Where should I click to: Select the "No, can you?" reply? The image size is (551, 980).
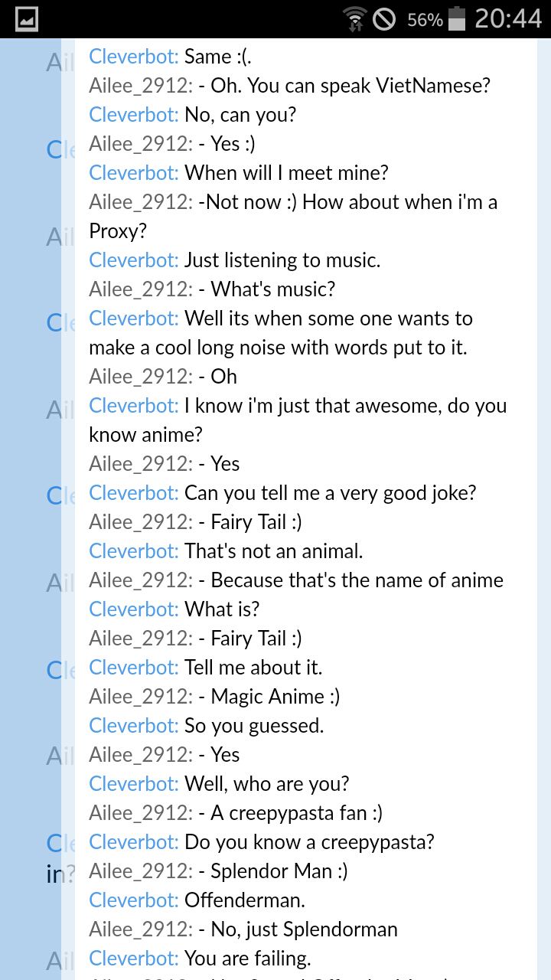click(240, 115)
